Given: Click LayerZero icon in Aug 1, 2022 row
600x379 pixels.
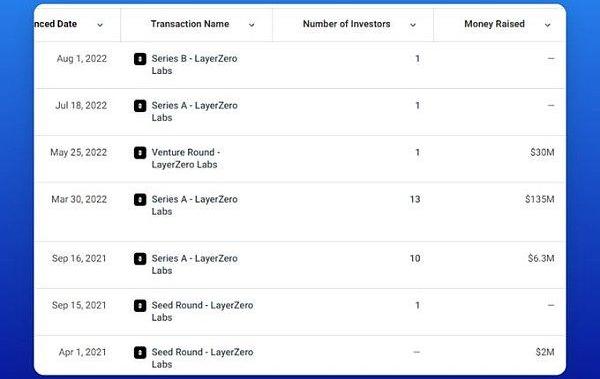Looking at the screenshot, I should 140,59.
